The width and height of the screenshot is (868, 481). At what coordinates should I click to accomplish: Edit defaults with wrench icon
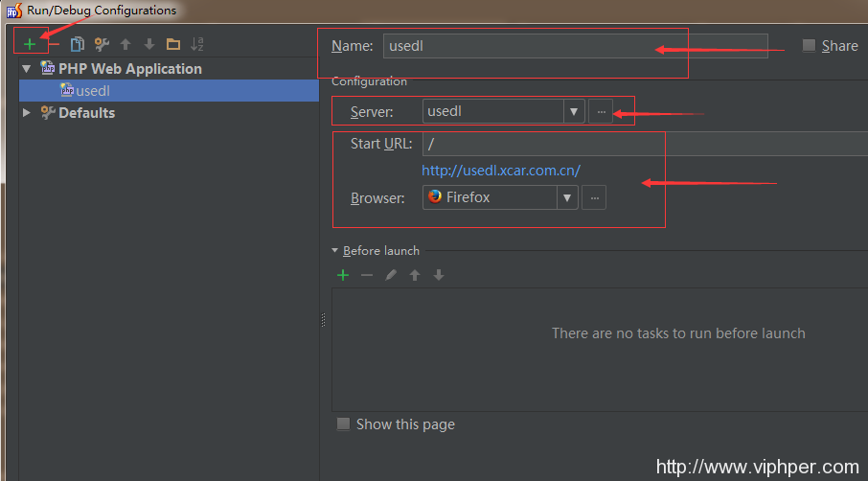click(x=102, y=44)
